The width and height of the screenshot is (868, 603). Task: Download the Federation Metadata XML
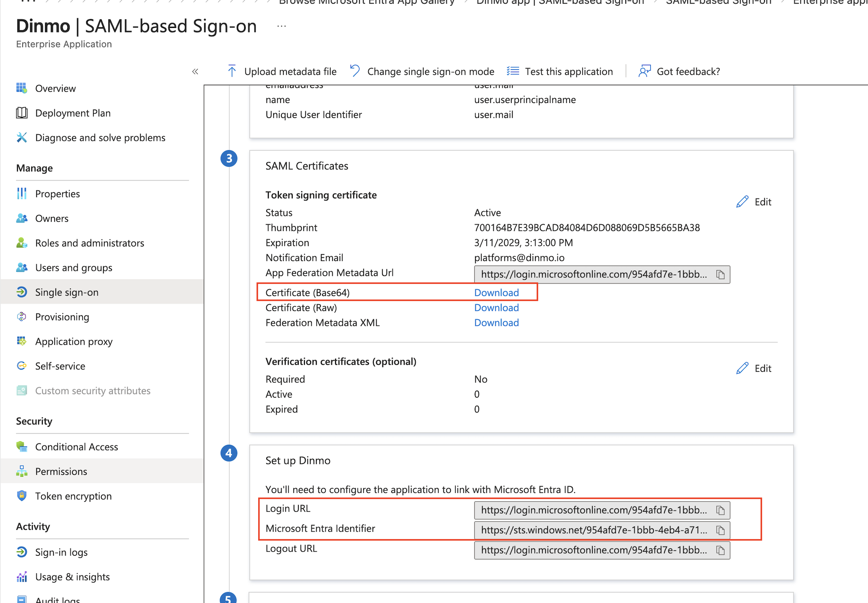(496, 323)
